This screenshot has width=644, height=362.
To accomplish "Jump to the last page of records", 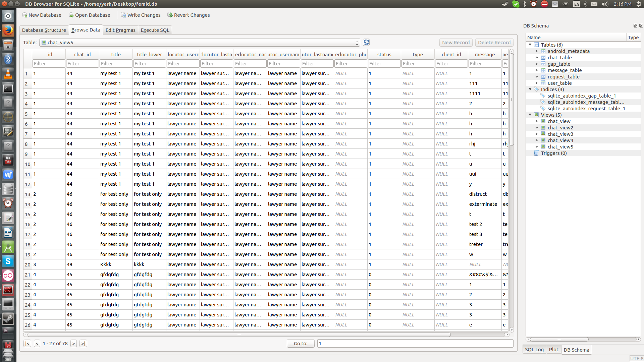I will 83,344.
